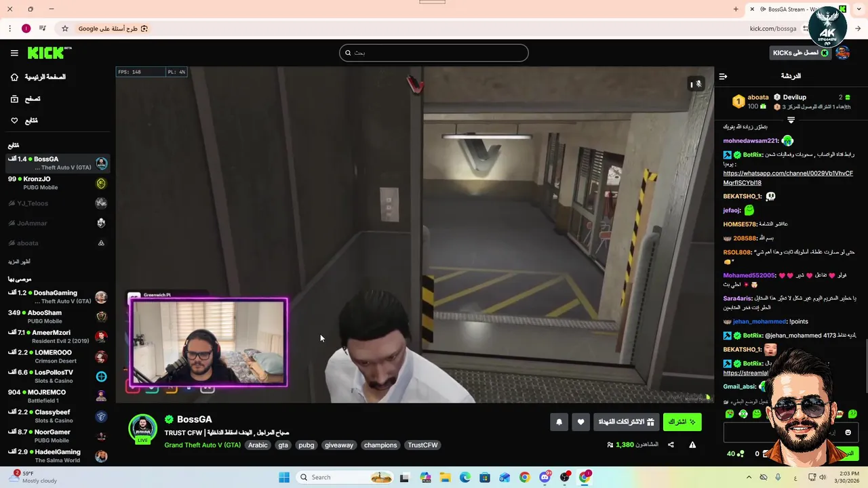Click the gift subscriptions button
Image resolution: width=868 pixels, height=488 pixels.
[626, 422]
